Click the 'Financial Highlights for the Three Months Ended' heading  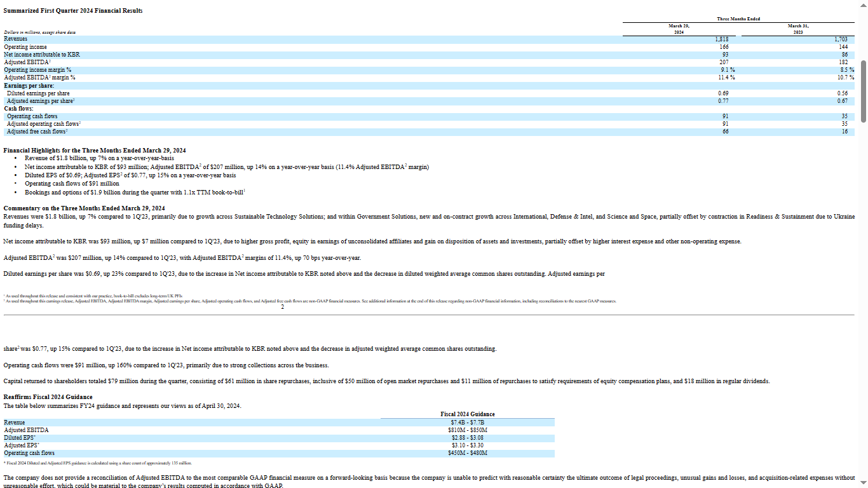tap(95, 150)
